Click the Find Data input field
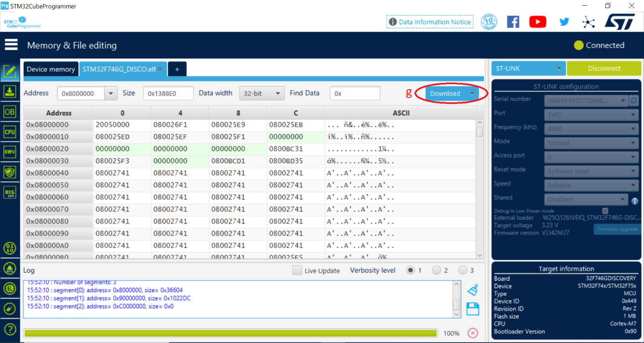644x343 pixels. click(x=355, y=93)
